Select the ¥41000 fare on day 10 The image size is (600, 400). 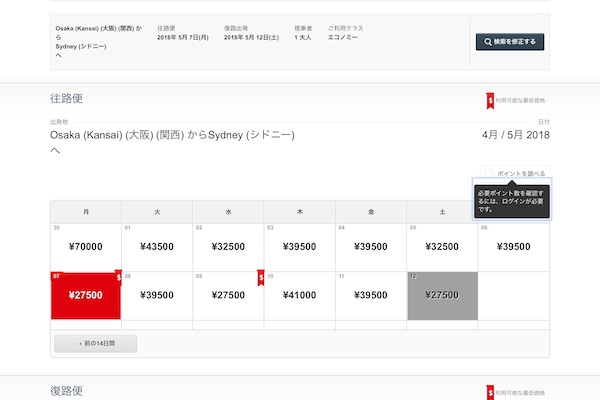click(x=300, y=296)
